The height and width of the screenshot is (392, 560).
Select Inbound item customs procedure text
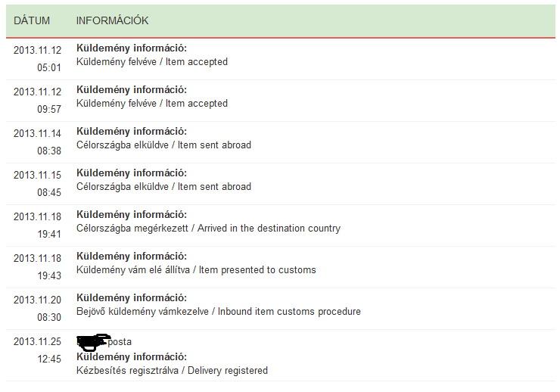click(289, 312)
